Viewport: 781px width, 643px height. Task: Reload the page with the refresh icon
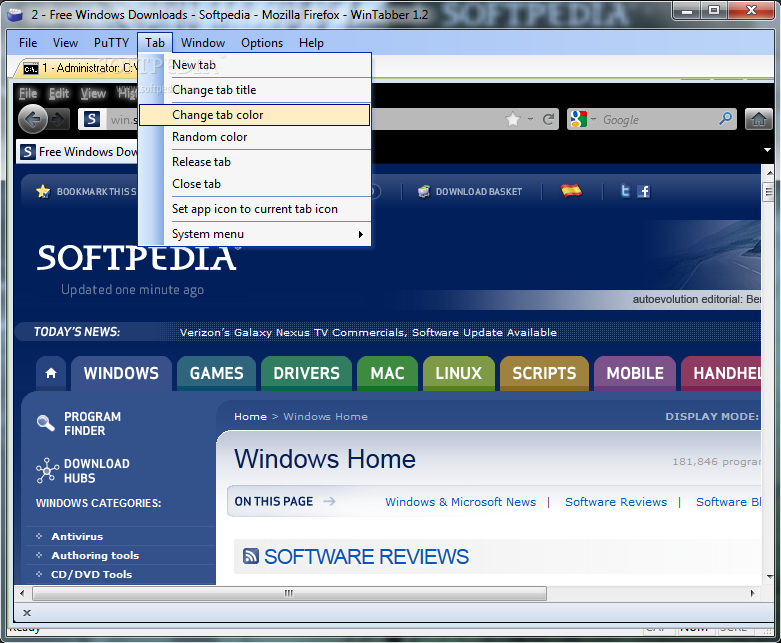coord(548,120)
